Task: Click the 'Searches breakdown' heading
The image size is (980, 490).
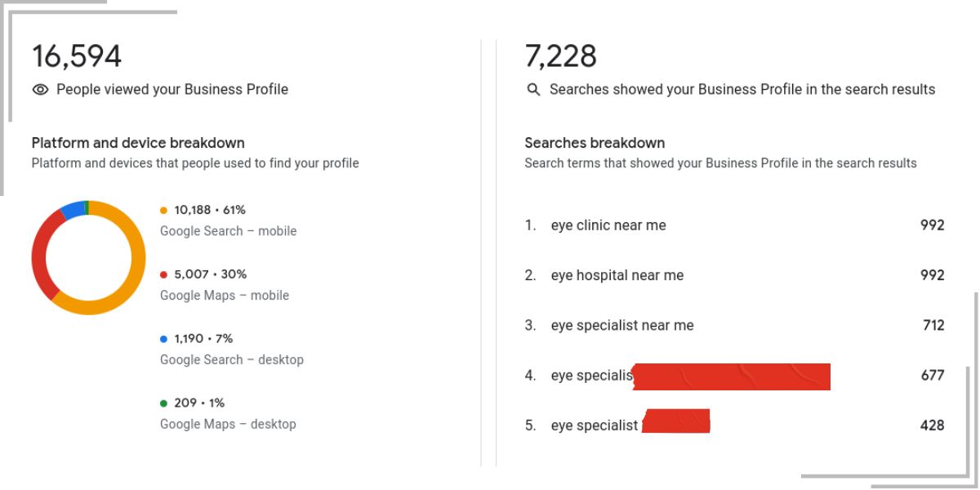Action: [595, 143]
